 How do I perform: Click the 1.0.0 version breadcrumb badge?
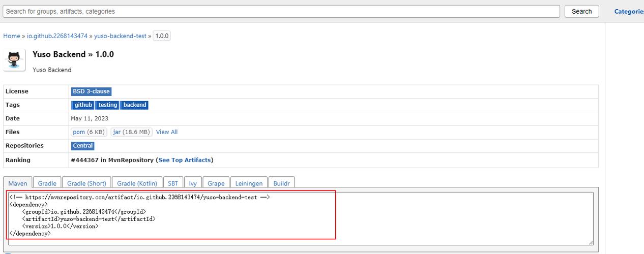pyautogui.click(x=162, y=36)
